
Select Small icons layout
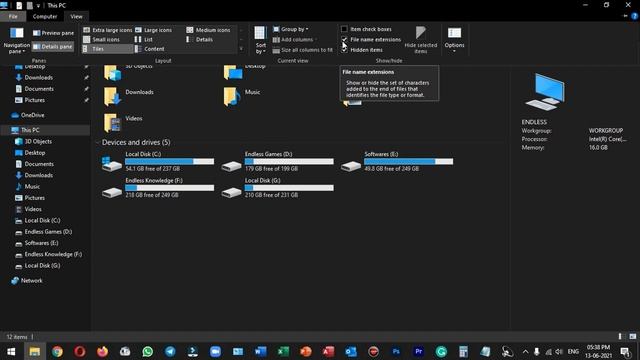point(101,40)
